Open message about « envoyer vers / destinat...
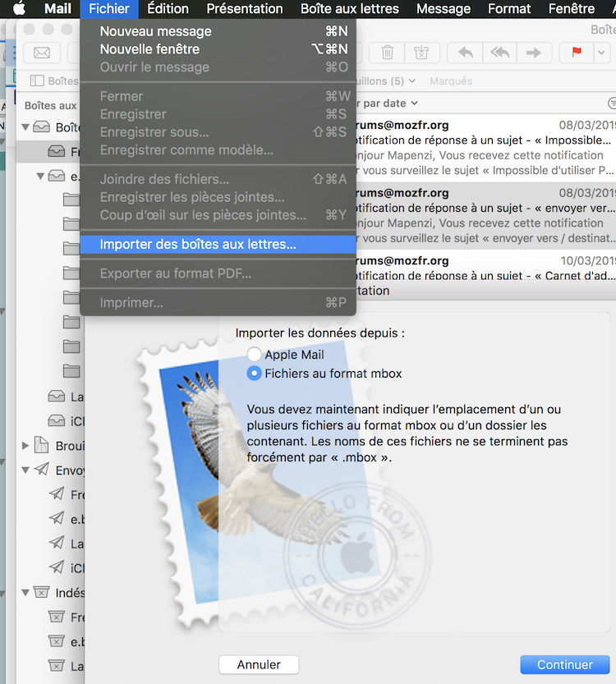Image resolution: width=616 pixels, height=684 pixels. 486,215
